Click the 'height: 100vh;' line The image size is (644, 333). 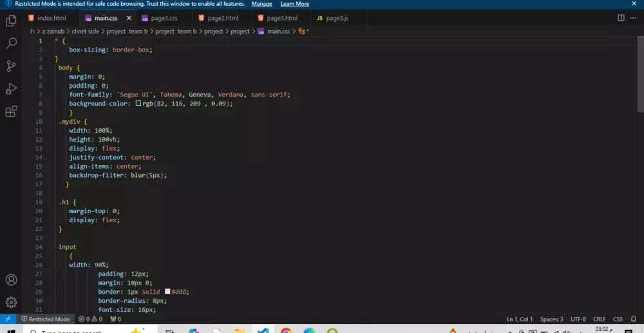[94, 139]
